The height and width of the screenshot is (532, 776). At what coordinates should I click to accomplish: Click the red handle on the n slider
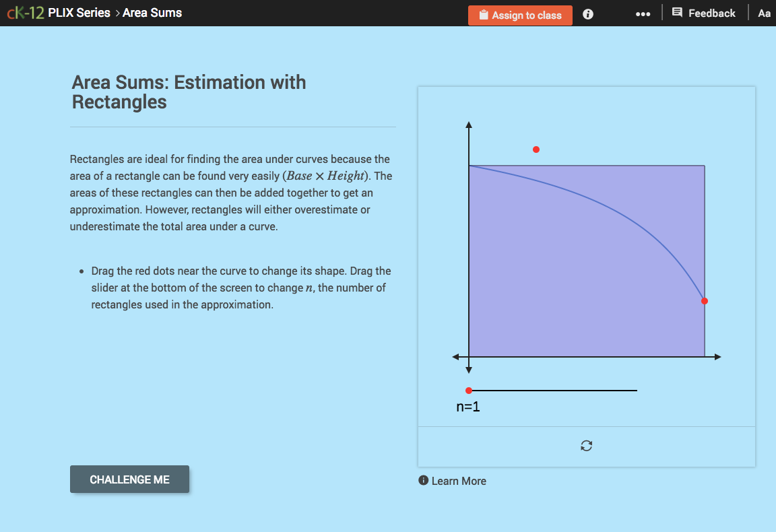469,389
